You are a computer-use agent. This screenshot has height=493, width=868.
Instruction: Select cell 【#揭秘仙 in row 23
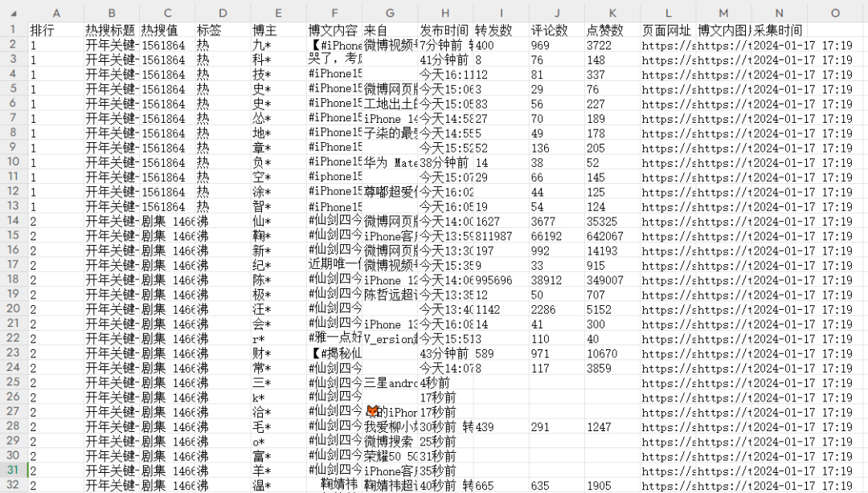[334, 353]
